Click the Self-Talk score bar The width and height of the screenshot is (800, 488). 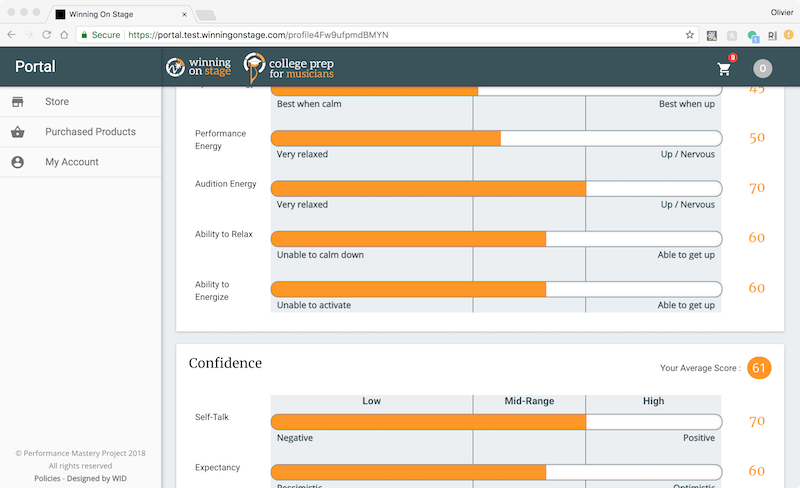pyautogui.click(x=496, y=422)
